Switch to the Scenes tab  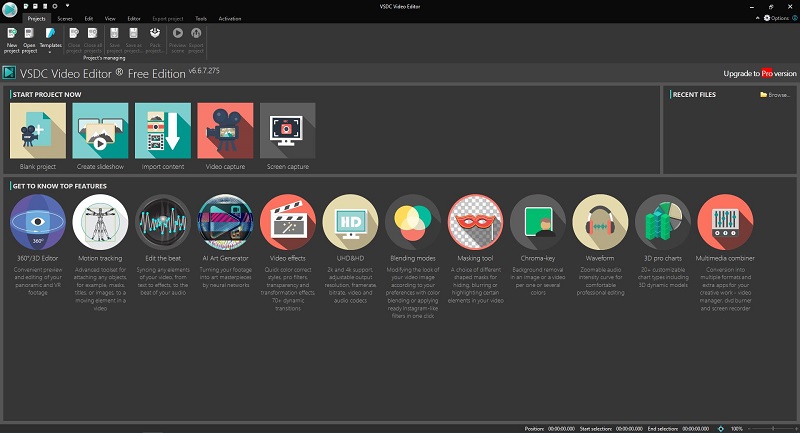tap(65, 18)
